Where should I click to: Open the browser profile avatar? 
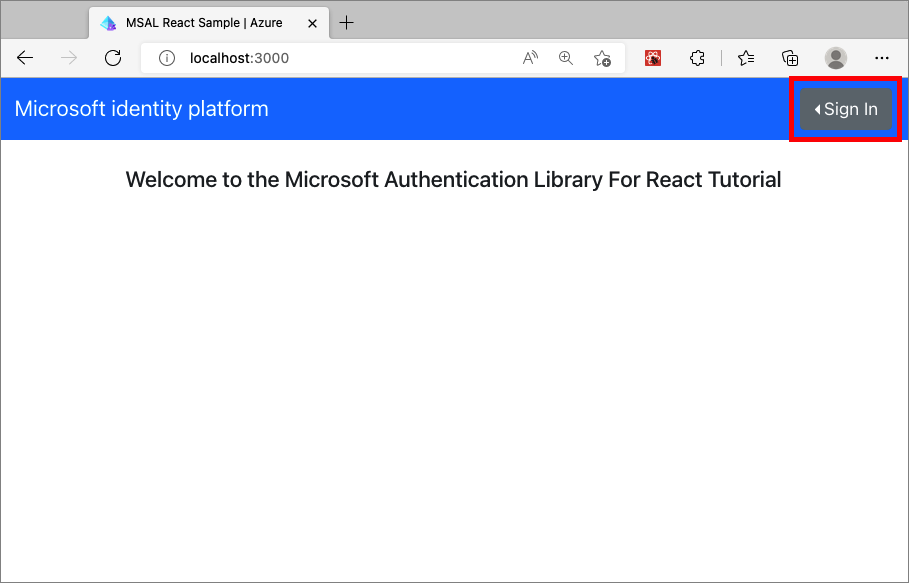pos(836,58)
